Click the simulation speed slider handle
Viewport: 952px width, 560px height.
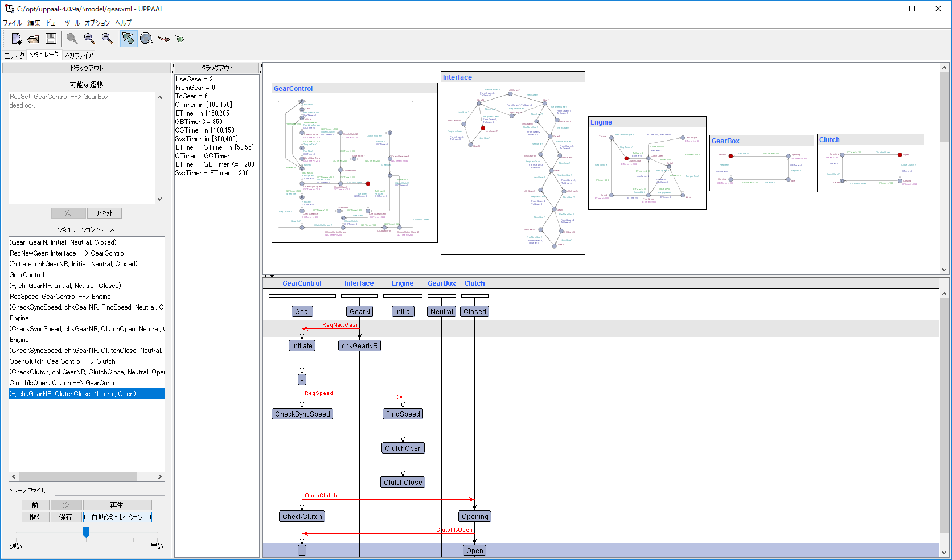87,532
